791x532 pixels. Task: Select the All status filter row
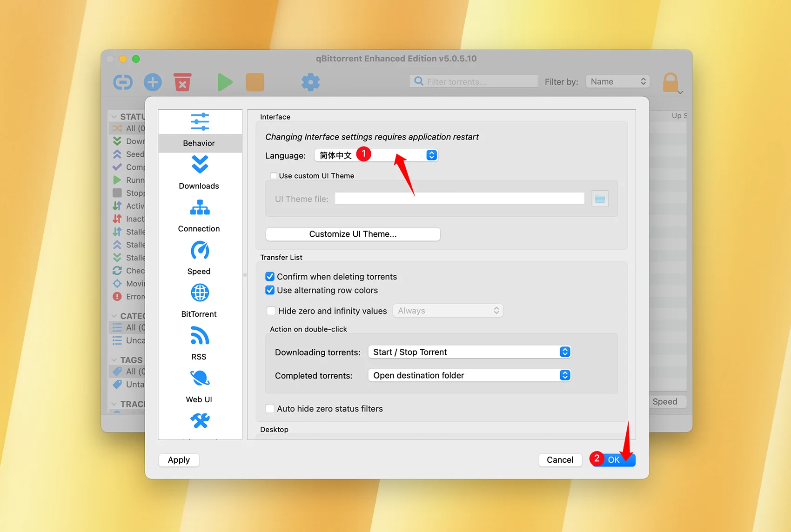[127, 128]
